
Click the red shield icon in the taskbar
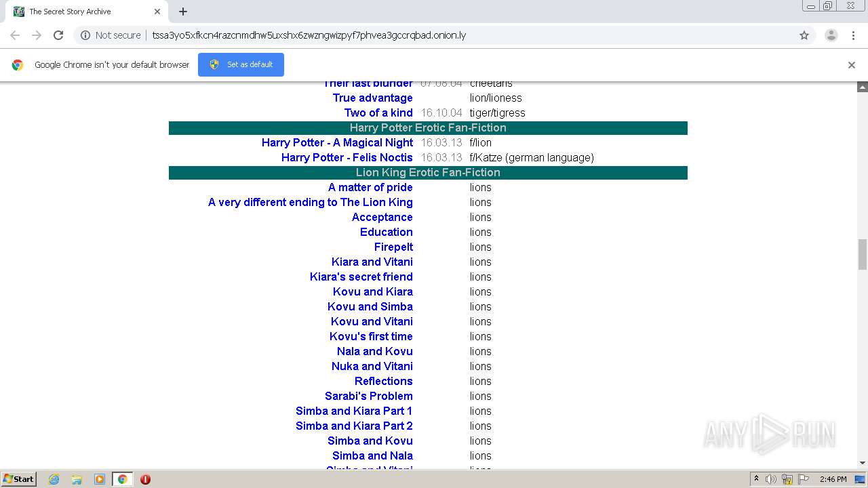pos(145,479)
